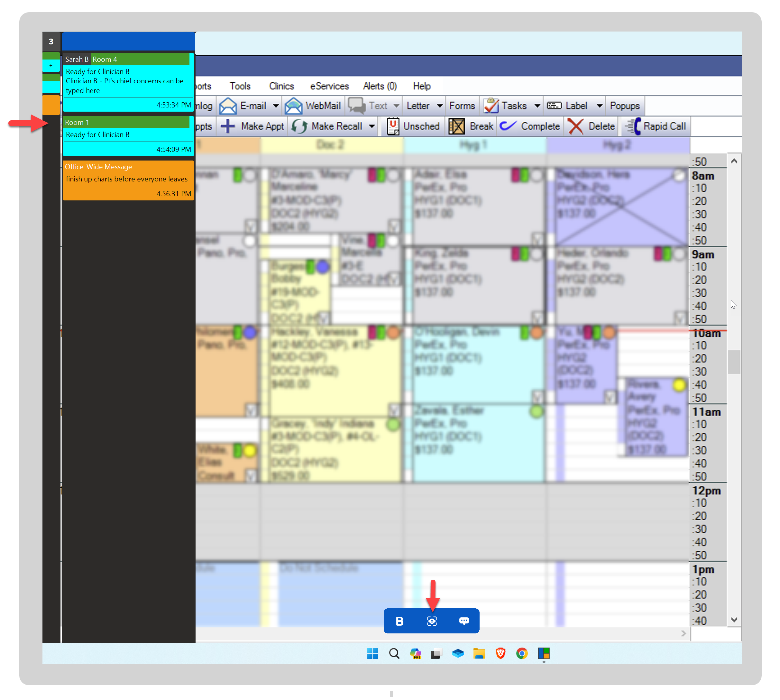Click the 8am time label
Viewport: 780px width, 700px height.
point(704,176)
